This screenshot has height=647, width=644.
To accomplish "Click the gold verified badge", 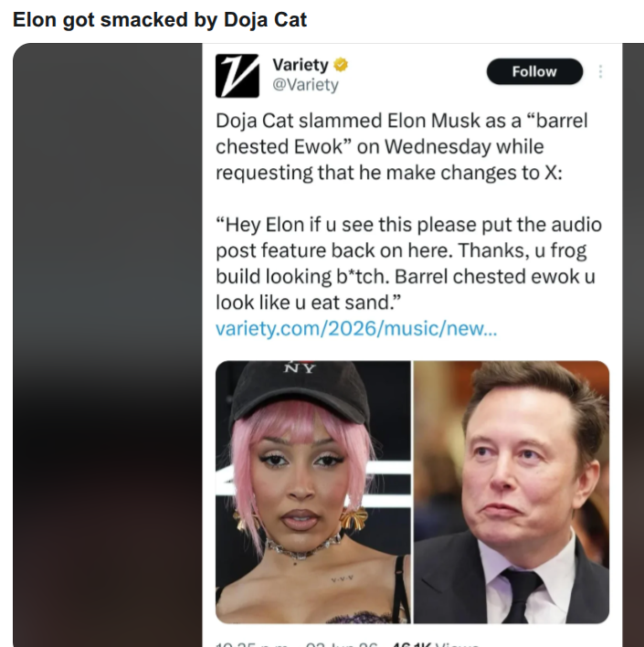I will point(341,65).
